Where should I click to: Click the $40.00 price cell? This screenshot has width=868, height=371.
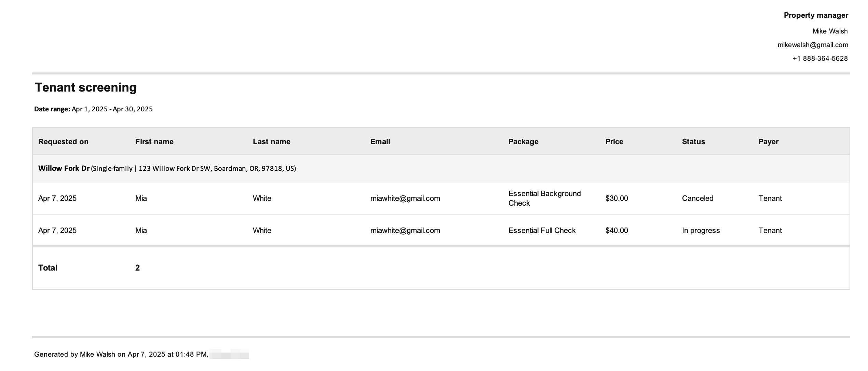(x=616, y=230)
